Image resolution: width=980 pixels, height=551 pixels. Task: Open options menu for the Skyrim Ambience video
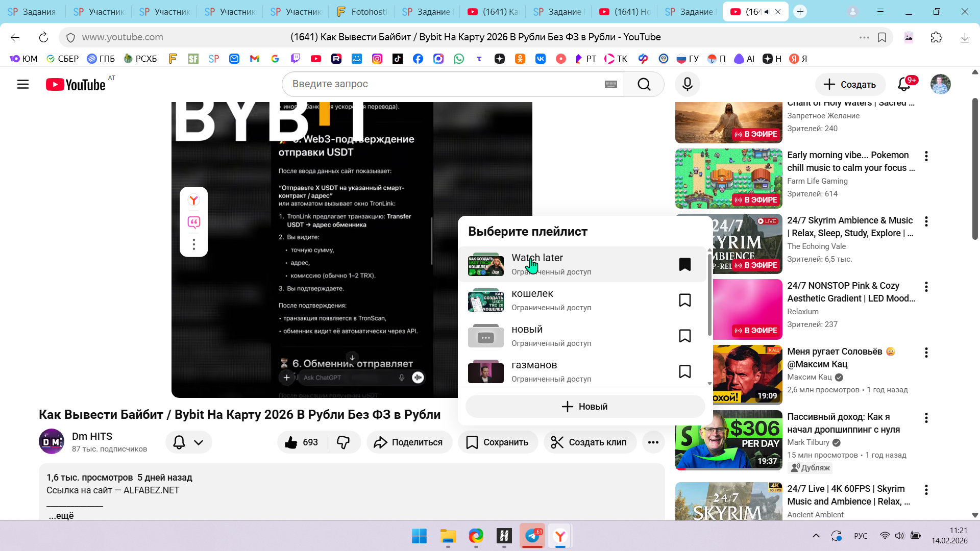(x=926, y=221)
